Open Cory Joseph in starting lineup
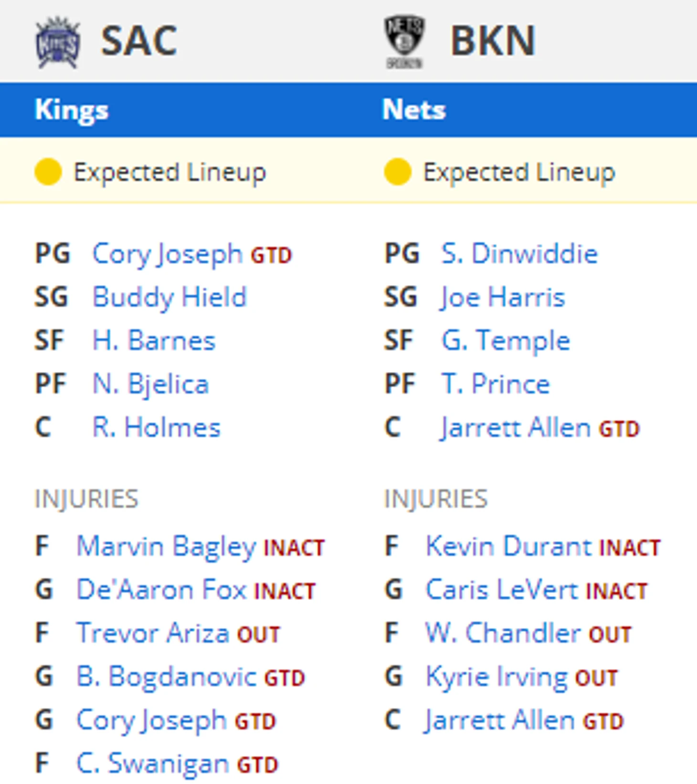 (167, 254)
